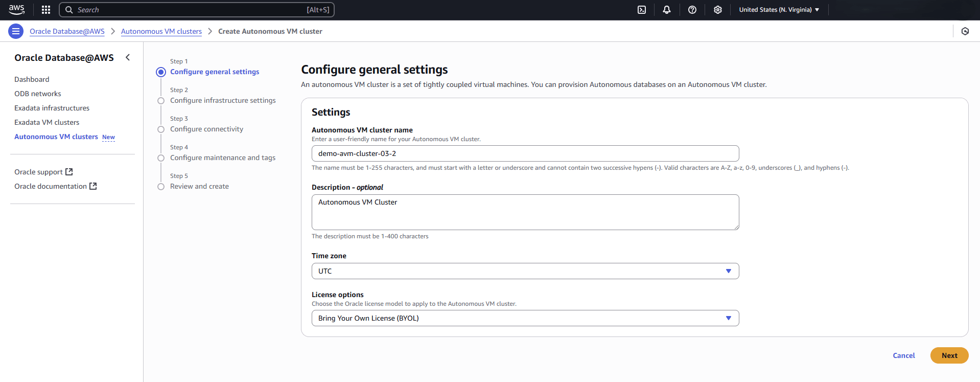Go to ODB networks in sidebar
Image resolution: width=980 pixels, height=382 pixels.
pyautogui.click(x=38, y=94)
